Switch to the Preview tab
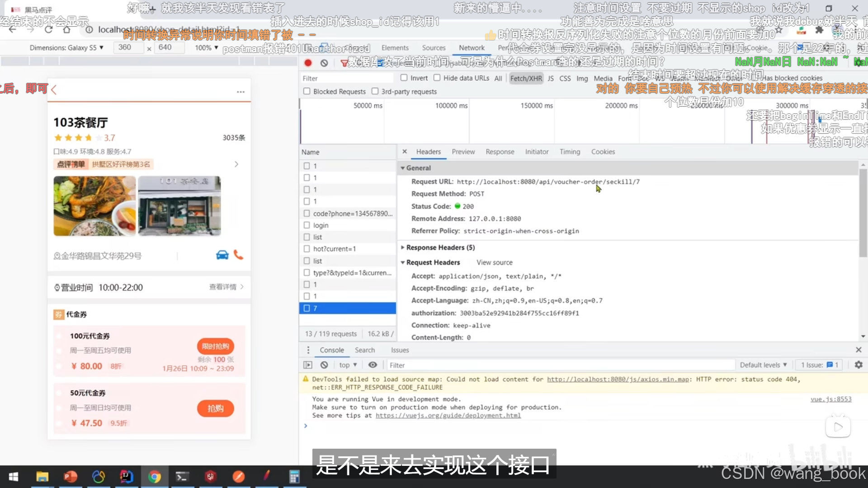 [463, 152]
